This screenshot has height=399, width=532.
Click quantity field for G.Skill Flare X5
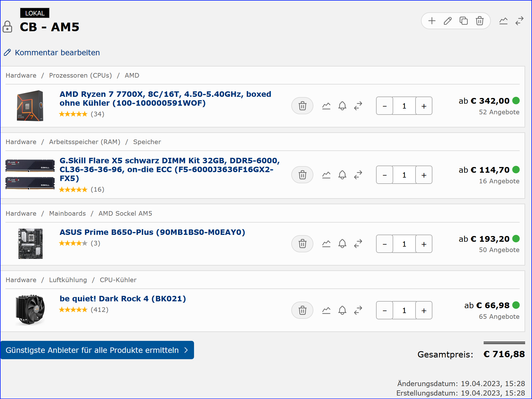pos(404,175)
